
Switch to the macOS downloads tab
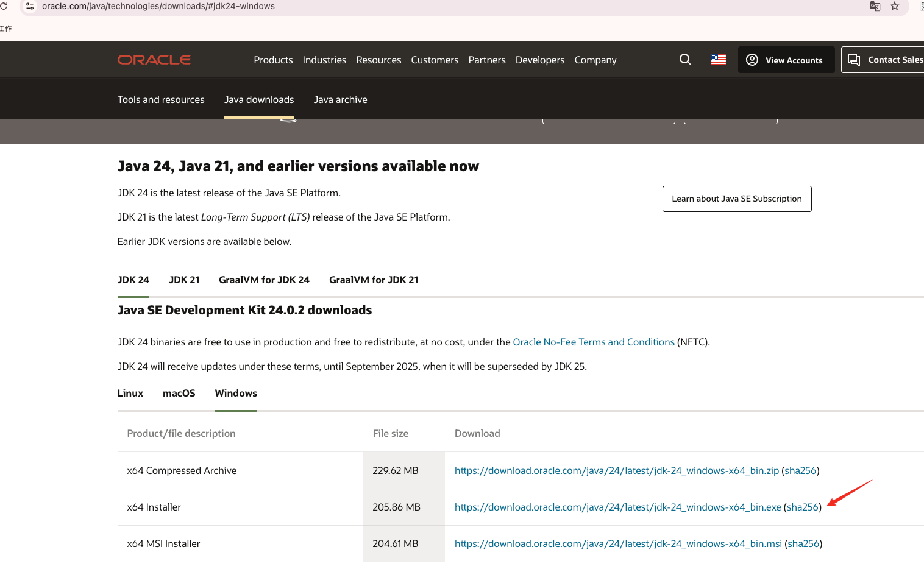coord(179,393)
